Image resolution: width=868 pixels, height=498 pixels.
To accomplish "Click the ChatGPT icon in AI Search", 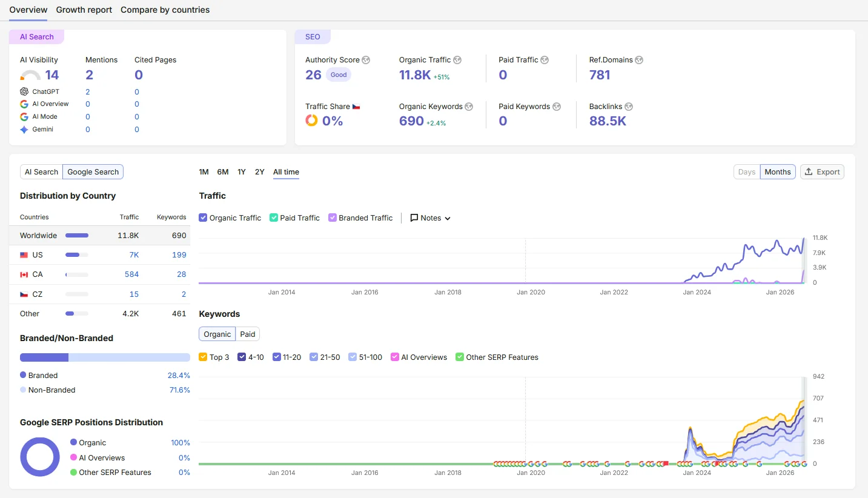I will 24,91.
